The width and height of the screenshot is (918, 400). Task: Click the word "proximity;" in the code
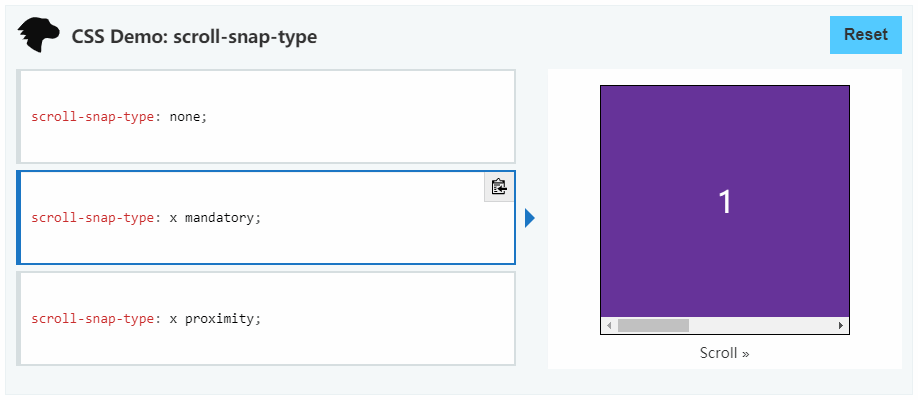(x=222, y=319)
